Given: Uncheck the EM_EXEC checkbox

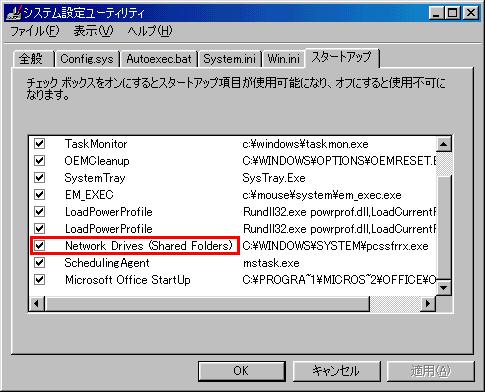Looking at the screenshot, I should click(x=39, y=195).
